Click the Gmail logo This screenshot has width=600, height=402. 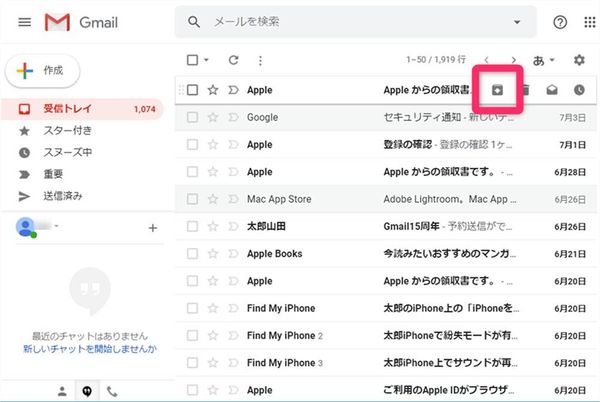coord(81,22)
